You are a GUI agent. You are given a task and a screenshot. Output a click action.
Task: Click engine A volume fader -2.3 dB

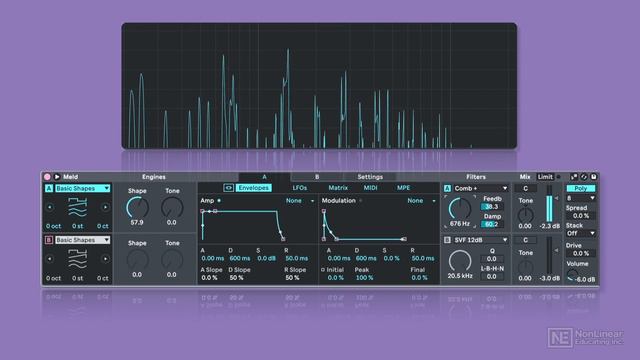[549, 204]
